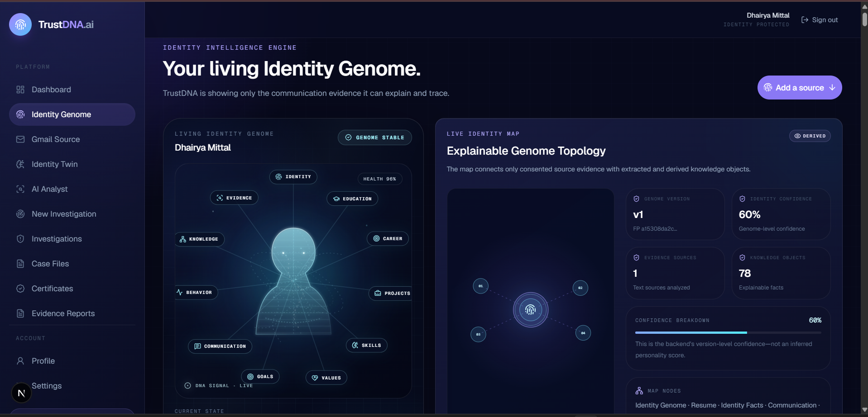Viewport: 868px width, 417px height.
Task: Click the Certificates checkmark badge icon
Action: point(20,289)
